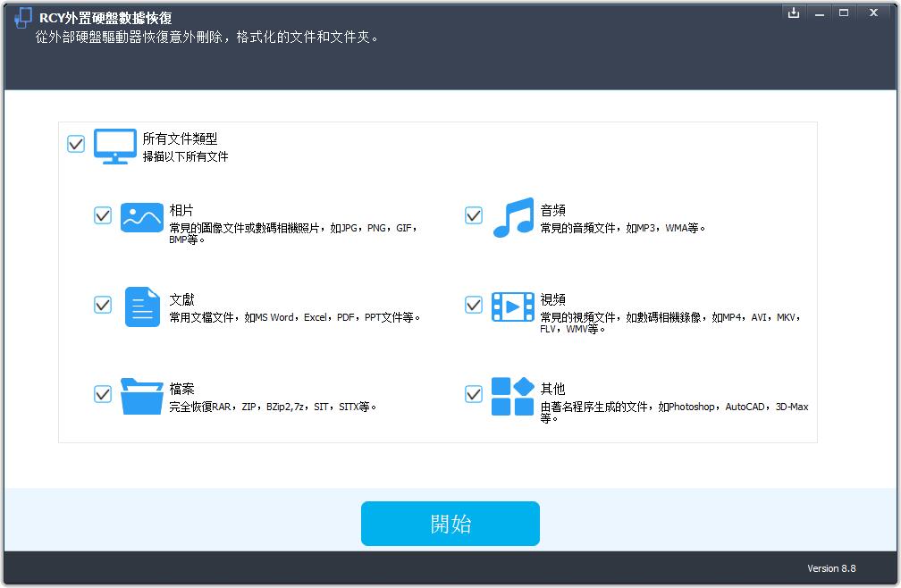Click the Version 8.8 label
This screenshot has width=901, height=588.
(x=831, y=568)
